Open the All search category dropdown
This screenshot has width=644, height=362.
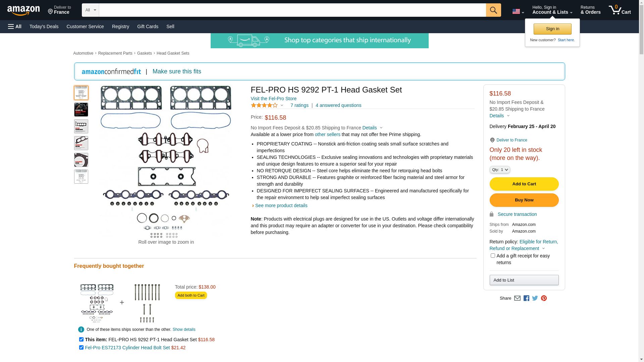[90, 10]
